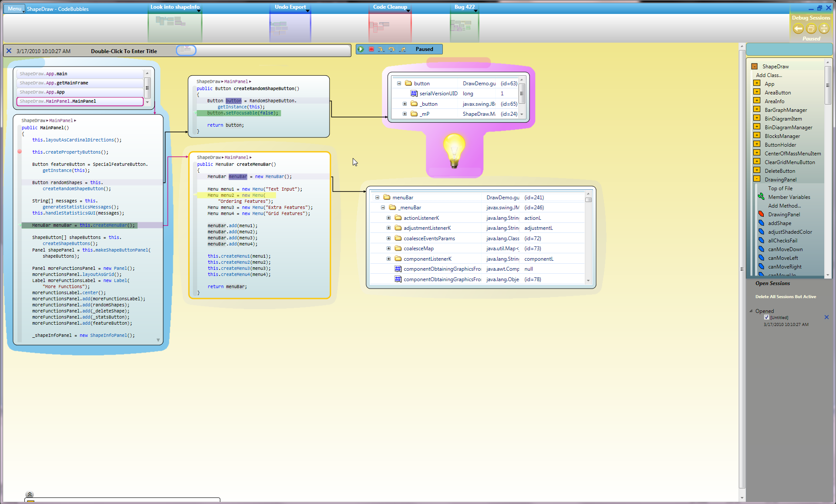Close the session title bar with X
The image size is (836, 504).
(9, 51)
